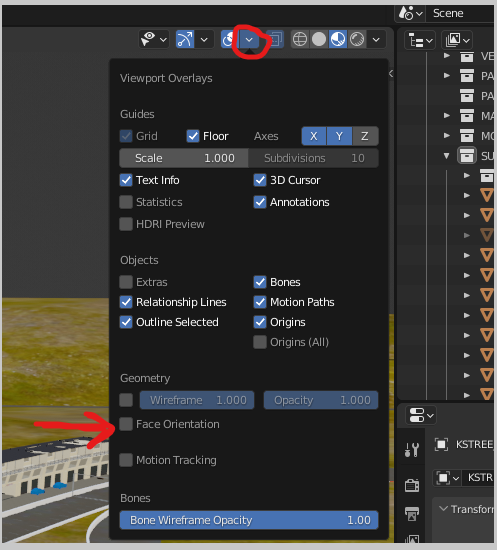Image resolution: width=497 pixels, height=550 pixels.
Task: Toggle show overlays icon
Action: click(x=229, y=39)
